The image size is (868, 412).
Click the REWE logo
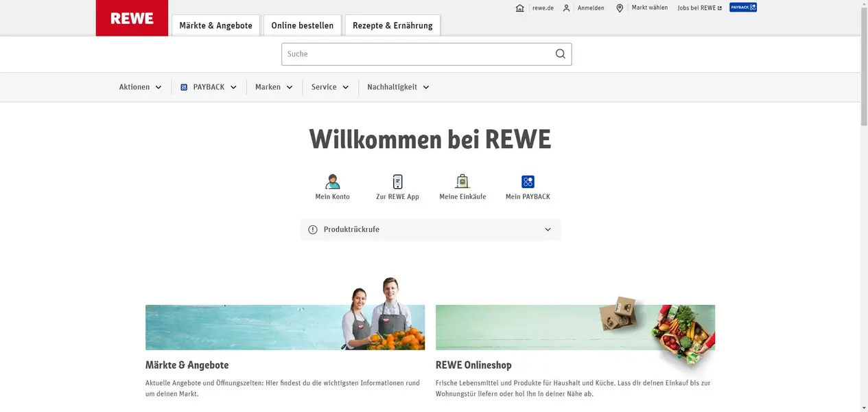[x=132, y=18]
